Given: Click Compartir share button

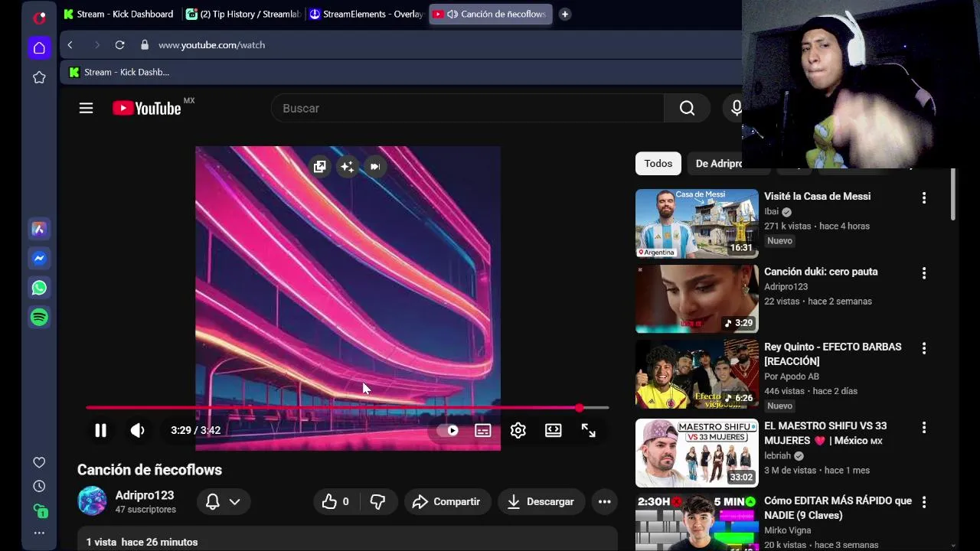Looking at the screenshot, I should (x=447, y=502).
